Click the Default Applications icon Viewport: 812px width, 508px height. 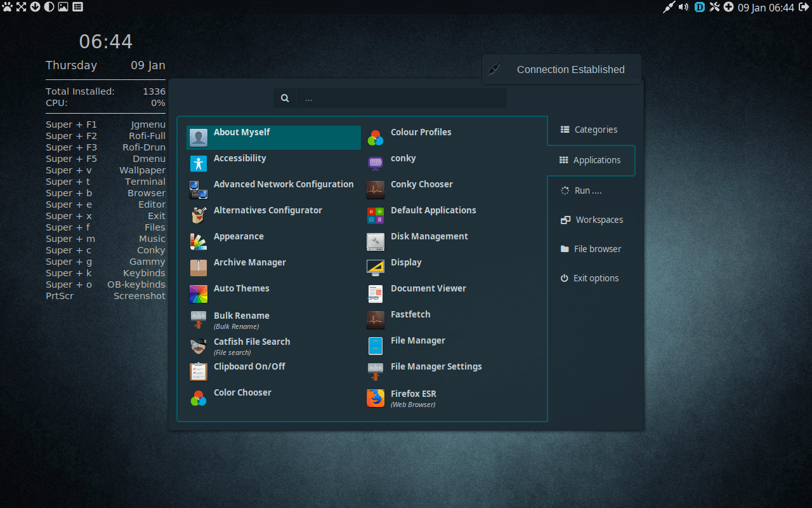(x=376, y=215)
